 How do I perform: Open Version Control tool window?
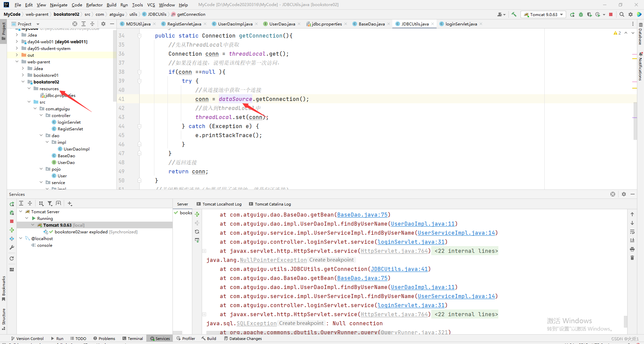click(27, 338)
